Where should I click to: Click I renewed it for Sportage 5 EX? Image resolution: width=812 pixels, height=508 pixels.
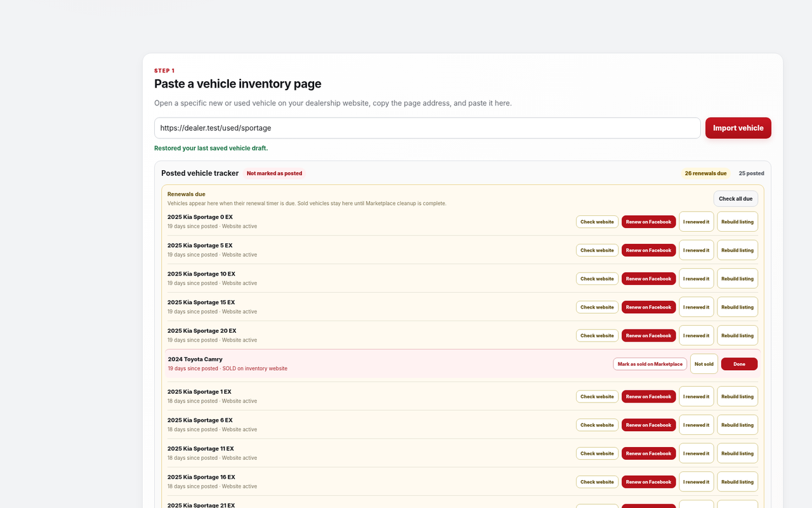click(x=696, y=250)
